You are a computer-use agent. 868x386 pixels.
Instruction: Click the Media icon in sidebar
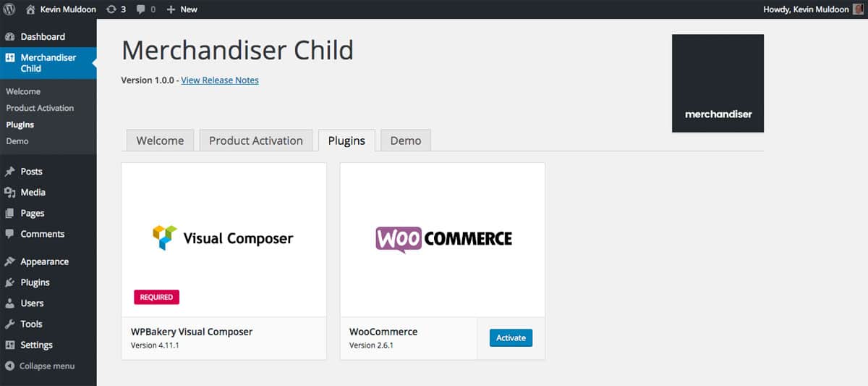(9, 193)
